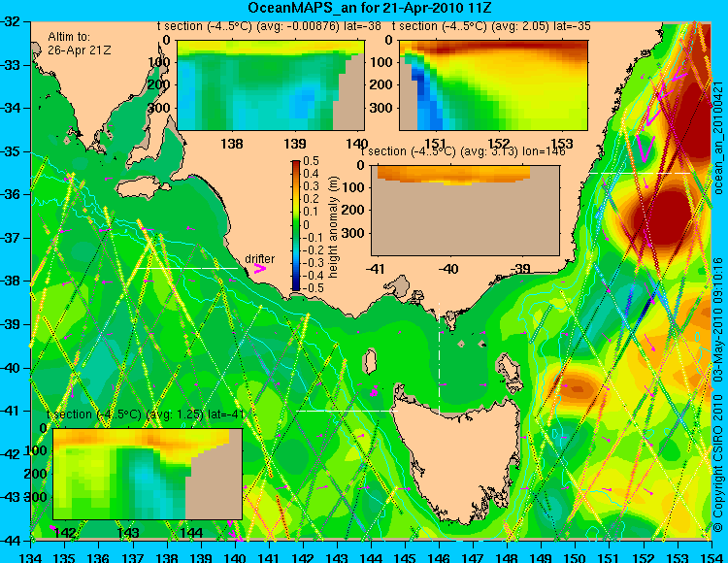Open the lat=-41 temperature section inset plot

(148, 474)
